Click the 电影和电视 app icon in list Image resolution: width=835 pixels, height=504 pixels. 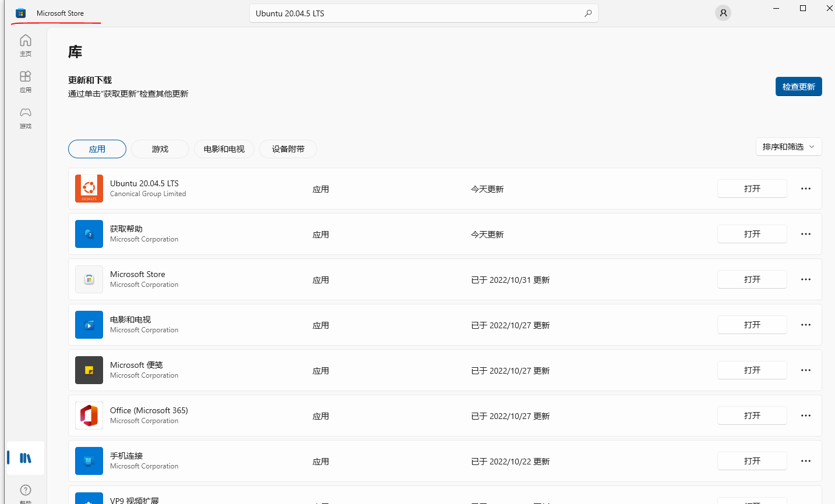pos(89,325)
